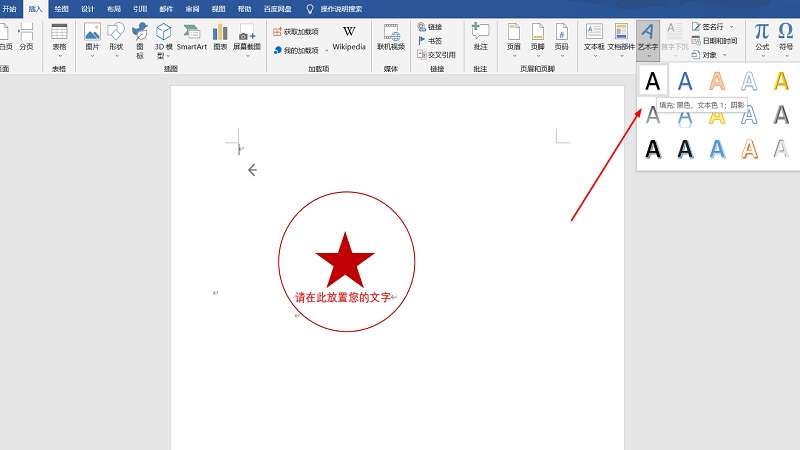Select the black fill WordArt style
800x450 pixels.
point(653,81)
